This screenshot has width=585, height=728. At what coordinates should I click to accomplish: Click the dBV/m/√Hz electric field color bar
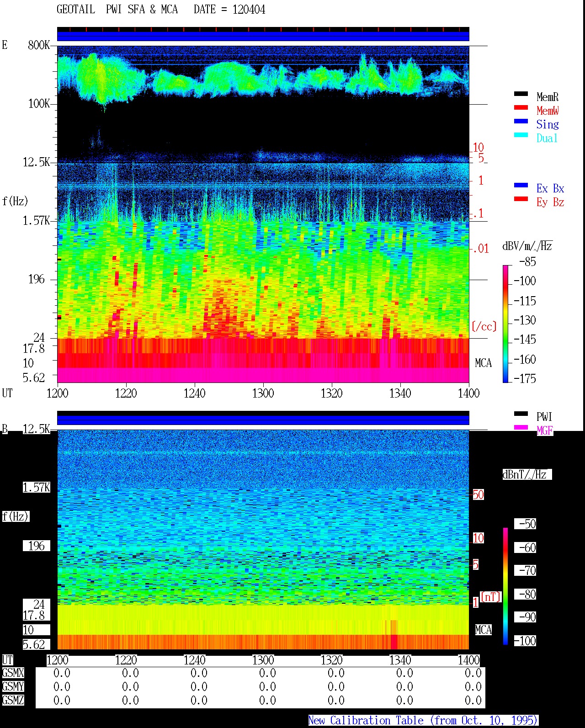pyautogui.click(x=505, y=324)
